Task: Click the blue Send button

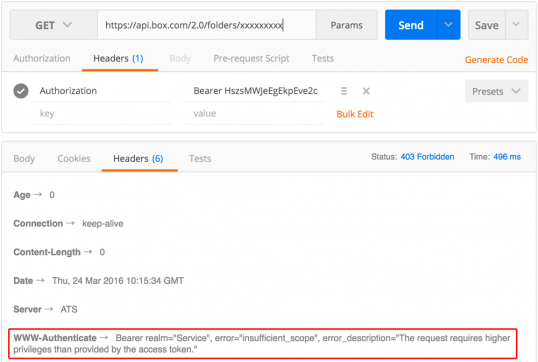Action: coord(411,25)
